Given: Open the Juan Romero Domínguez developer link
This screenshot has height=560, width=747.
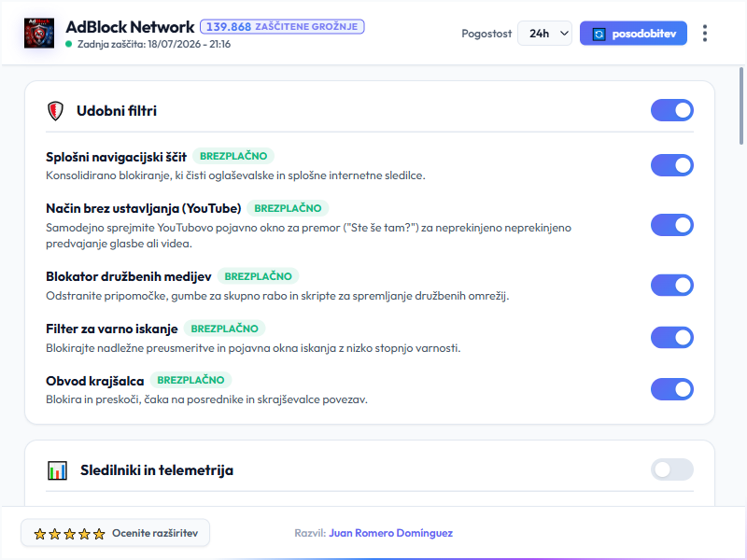Looking at the screenshot, I should click(x=390, y=533).
